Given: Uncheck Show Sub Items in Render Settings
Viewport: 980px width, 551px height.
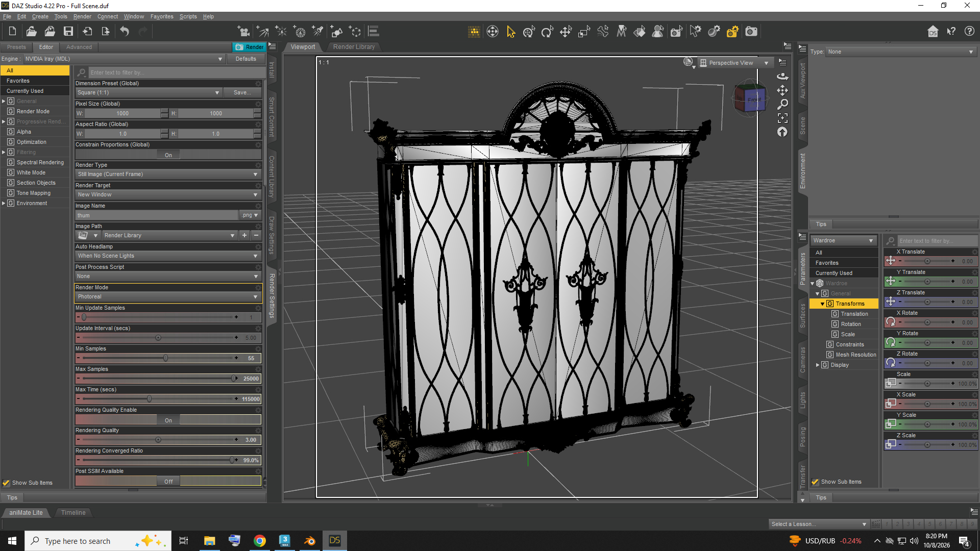Looking at the screenshot, I should pos(6,483).
